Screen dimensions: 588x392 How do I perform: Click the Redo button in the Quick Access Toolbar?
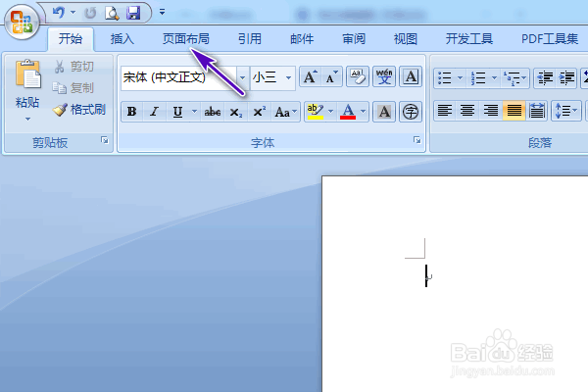pyautogui.click(x=90, y=13)
